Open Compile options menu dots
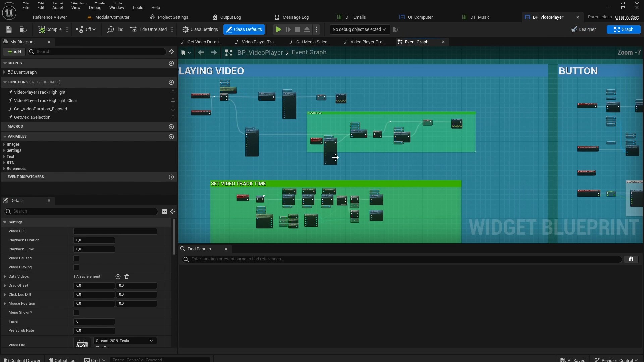 click(67, 29)
